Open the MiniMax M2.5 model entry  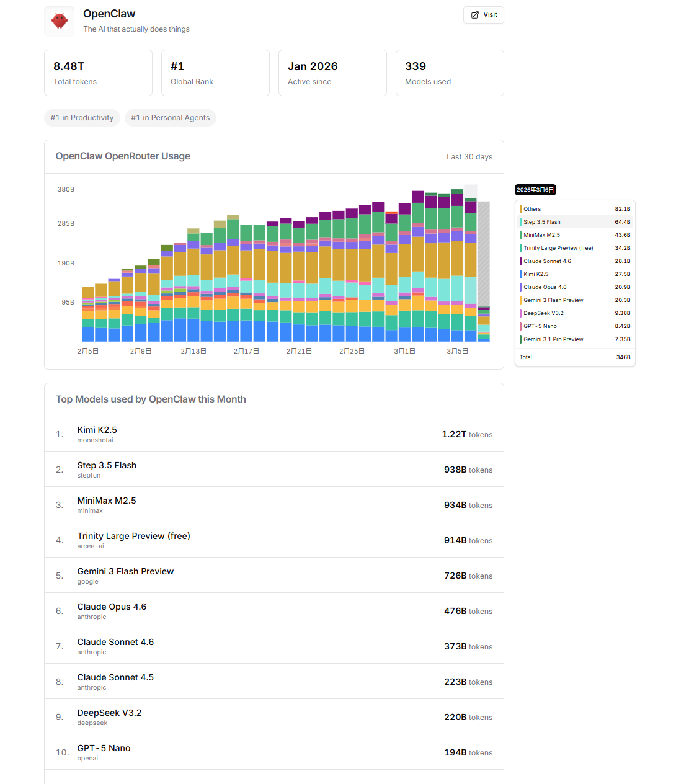107,501
